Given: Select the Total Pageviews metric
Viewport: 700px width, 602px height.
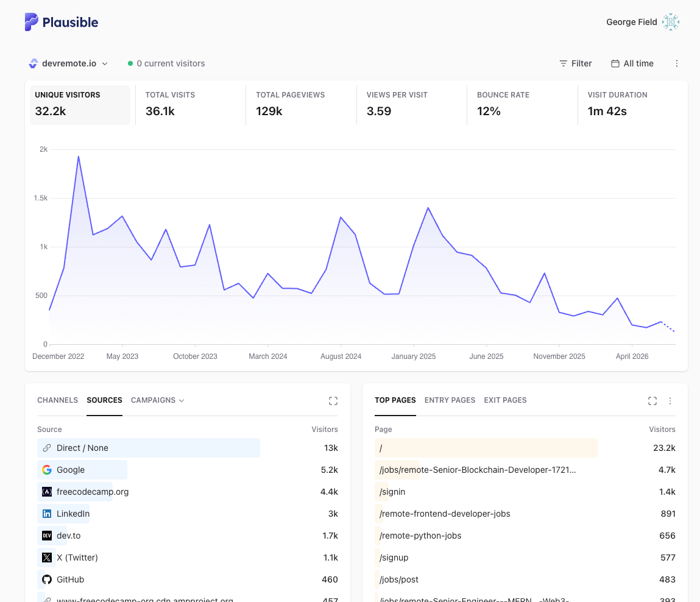Looking at the screenshot, I should click(x=301, y=105).
